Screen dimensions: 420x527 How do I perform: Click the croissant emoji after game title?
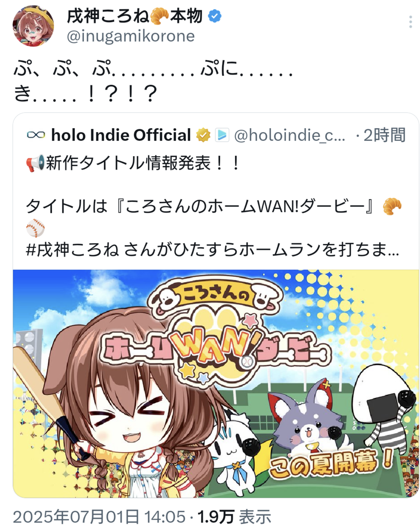[392, 206]
